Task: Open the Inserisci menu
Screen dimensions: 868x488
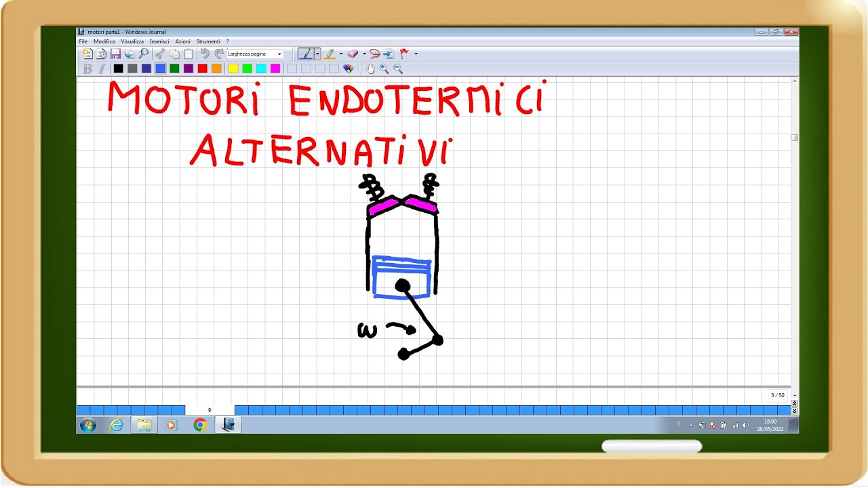Action: [159, 41]
